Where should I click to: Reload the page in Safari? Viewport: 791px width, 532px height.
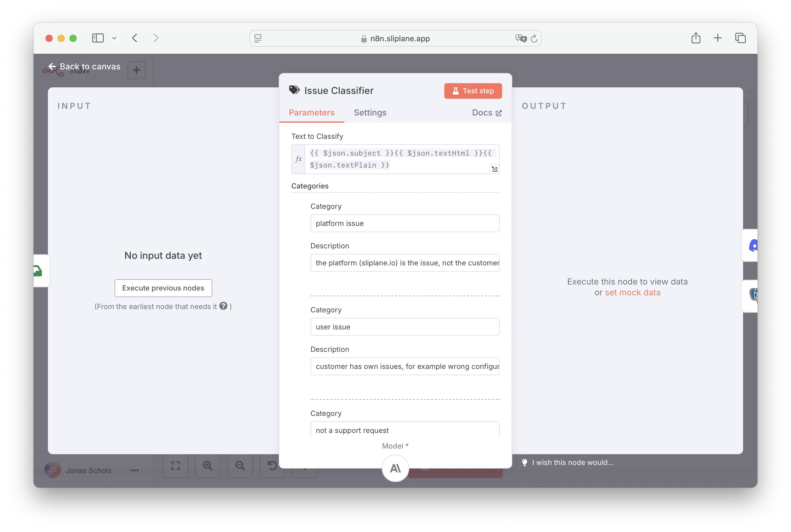pyautogui.click(x=534, y=39)
